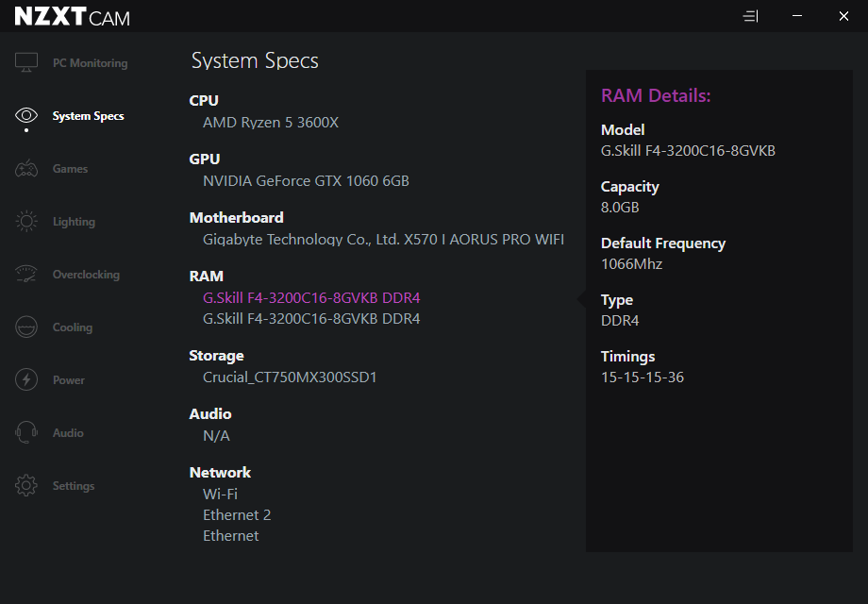The image size is (868, 604).
Task: Click the Cooling sidebar icon
Action: [x=26, y=327]
